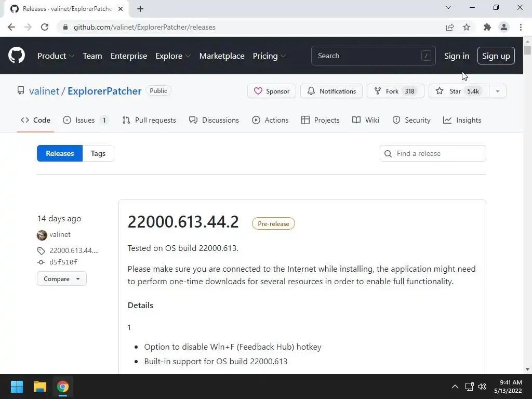Close the Releases browser tab

point(121,9)
